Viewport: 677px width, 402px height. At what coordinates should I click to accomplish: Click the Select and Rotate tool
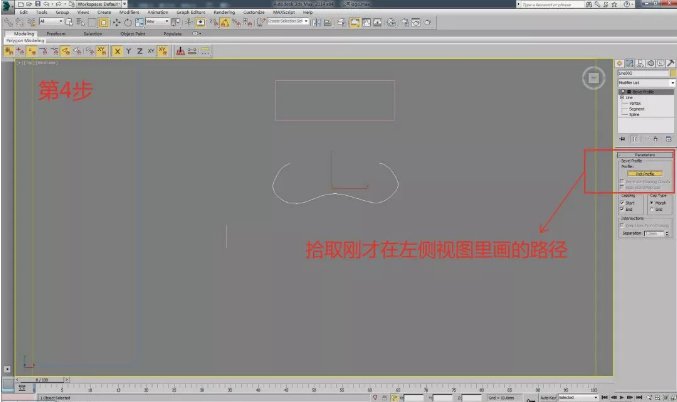point(127,21)
